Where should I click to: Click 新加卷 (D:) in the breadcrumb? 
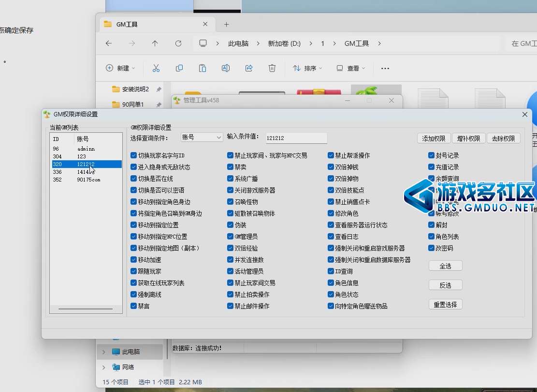[x=284, y=43]
